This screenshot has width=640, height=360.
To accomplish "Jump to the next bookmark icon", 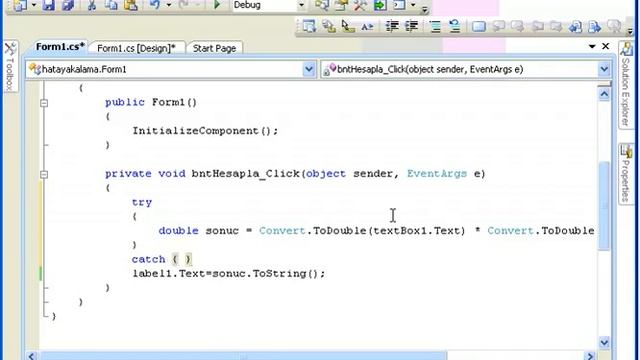I will [x=517, y=27].
